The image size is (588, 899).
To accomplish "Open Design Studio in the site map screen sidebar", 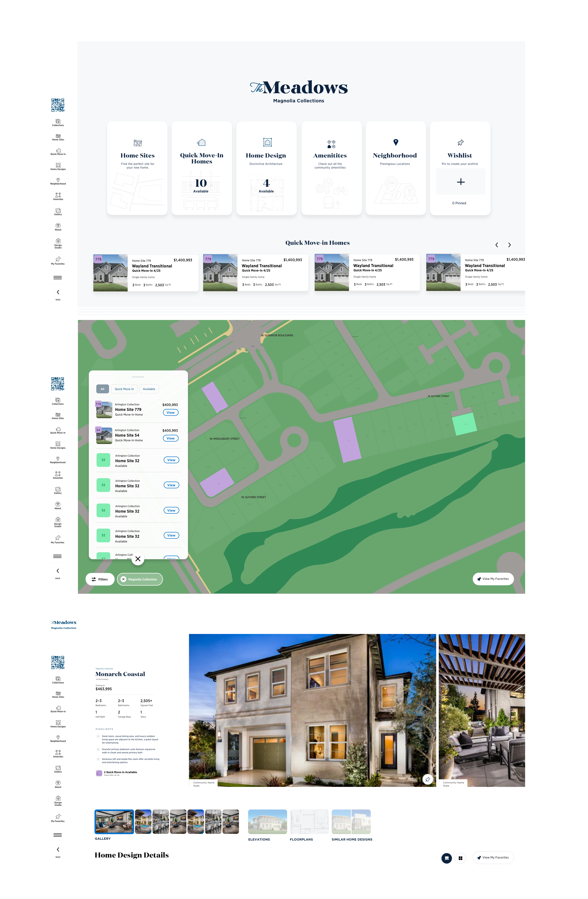I will 58,522.
